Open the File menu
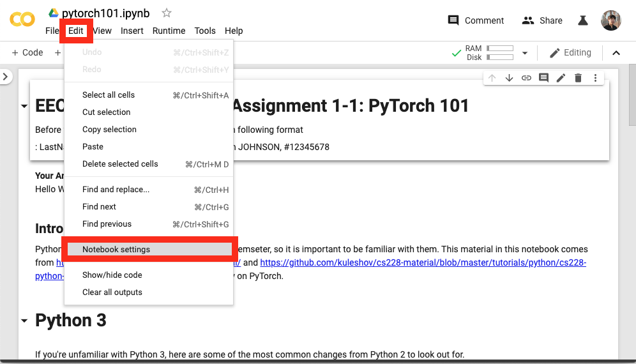 [x=52, y=31]
